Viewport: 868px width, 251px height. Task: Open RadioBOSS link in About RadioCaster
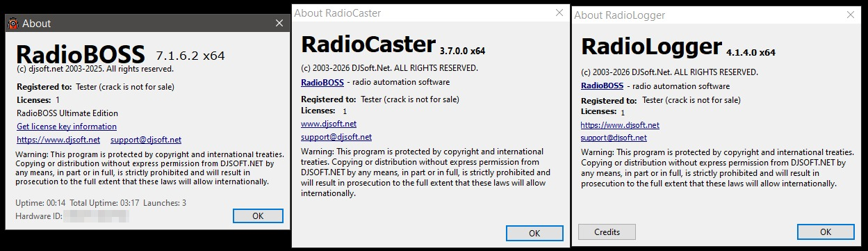coord(322,82)
